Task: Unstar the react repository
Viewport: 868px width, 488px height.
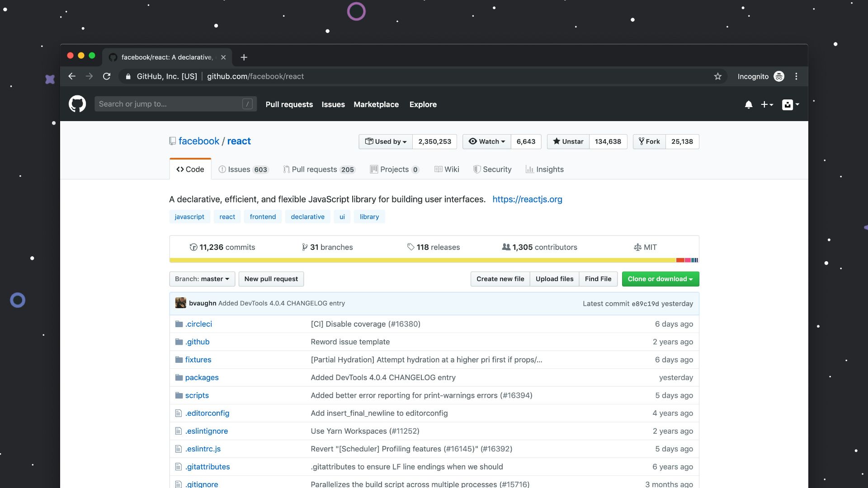Action: point(567,141)
